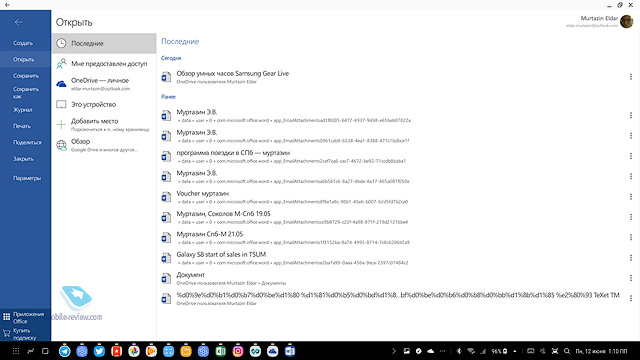Click the back arrow in the blue sidebar
This screenshot has width=640, height=360.
[18, 22]
